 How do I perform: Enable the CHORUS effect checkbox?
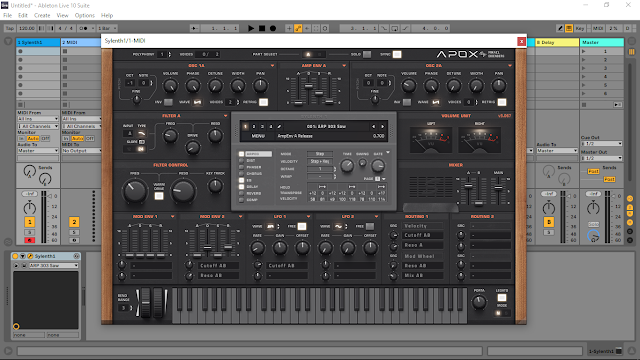(241, 174)
